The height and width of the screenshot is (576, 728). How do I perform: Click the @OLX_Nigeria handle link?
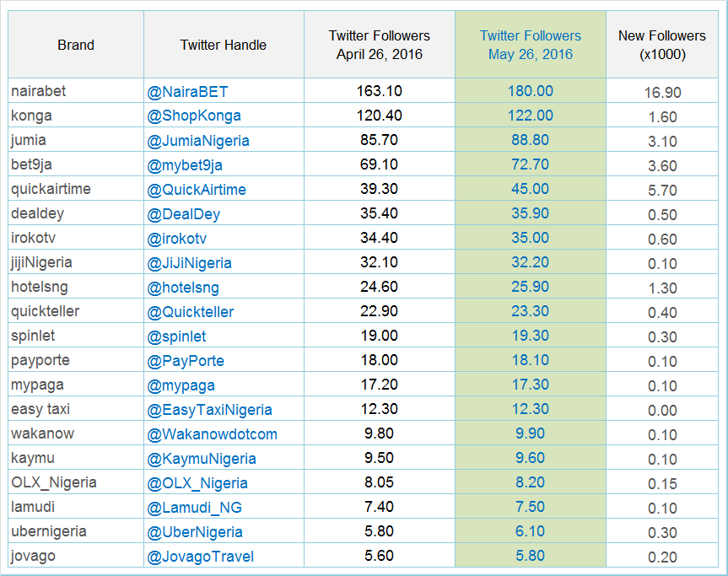[x=197, y=483]
